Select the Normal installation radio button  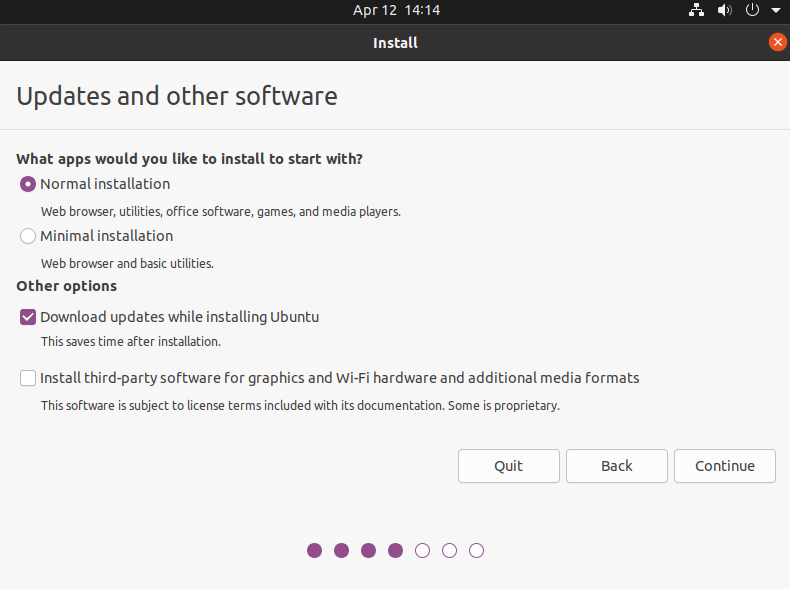pos(28,184)
